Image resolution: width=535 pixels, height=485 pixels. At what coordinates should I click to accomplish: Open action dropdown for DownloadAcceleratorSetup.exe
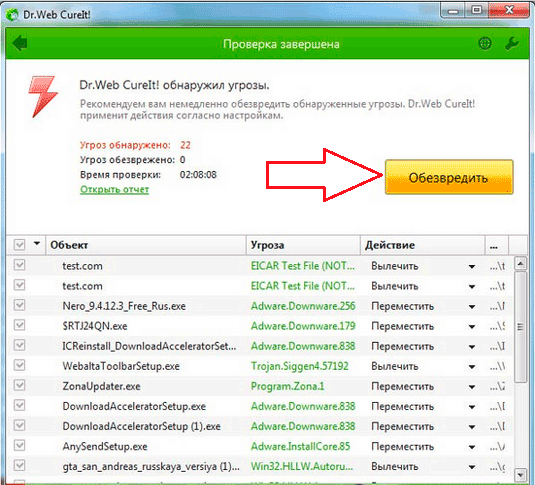coord(472,407)
